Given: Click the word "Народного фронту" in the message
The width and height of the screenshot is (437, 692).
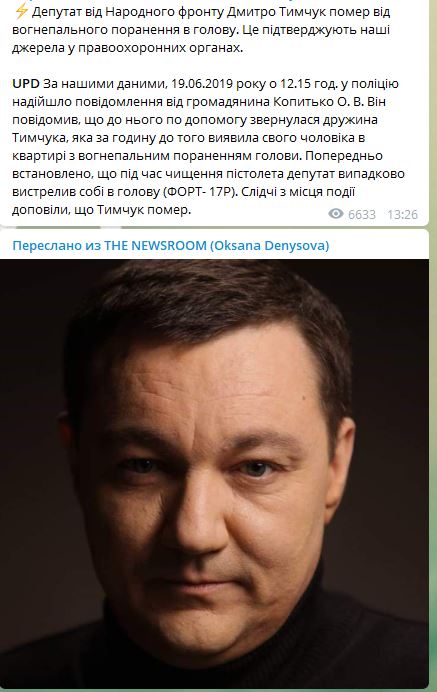Looking at the screenshot, I should tap(164, 12).
